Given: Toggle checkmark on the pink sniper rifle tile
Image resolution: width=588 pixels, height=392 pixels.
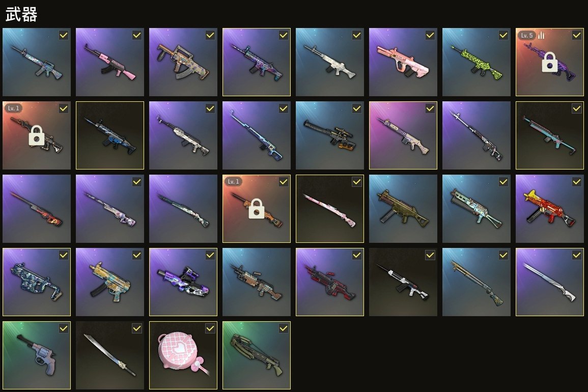Looking at the screenshot, I should pos(357,182).
